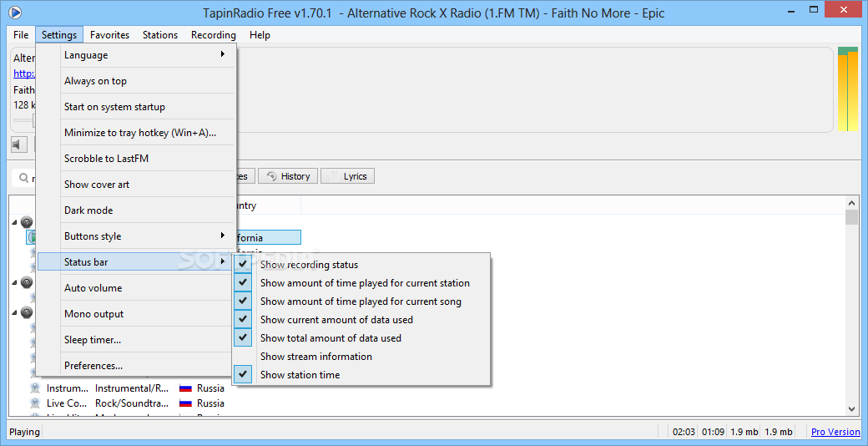868x446 pixels.
Task: Click the station search field
Action: tap(24, 178)
